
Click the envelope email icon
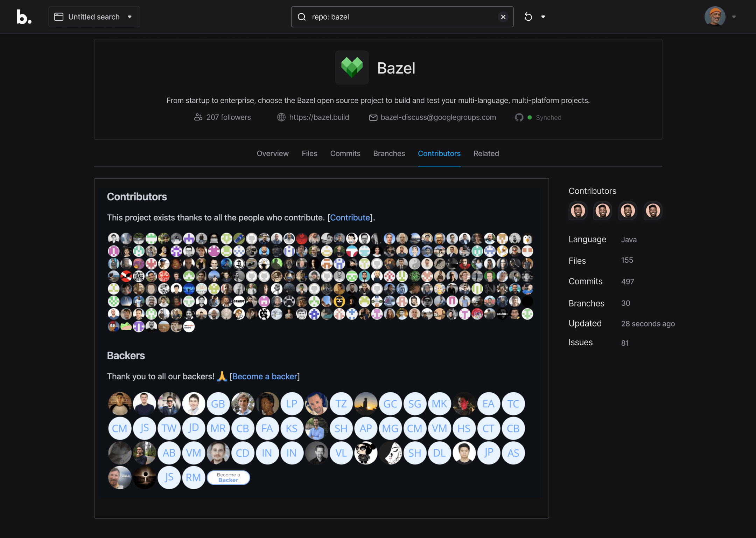pyautogui.click(x=373, y=117)
